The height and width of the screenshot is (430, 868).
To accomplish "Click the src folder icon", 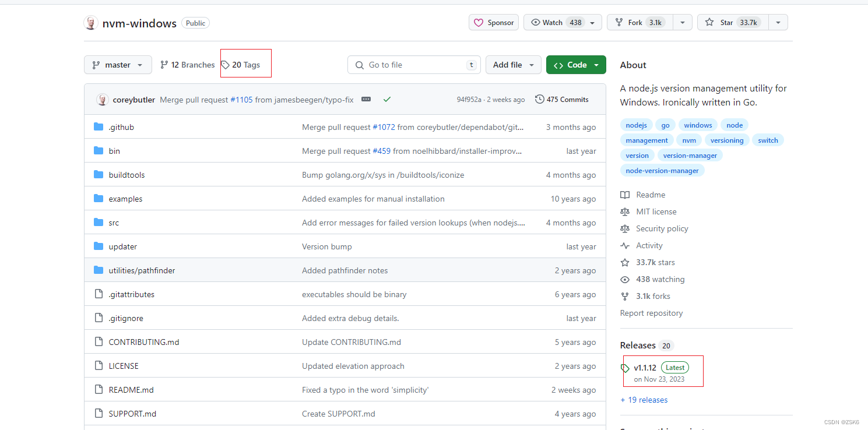I will tap(99, 223).
